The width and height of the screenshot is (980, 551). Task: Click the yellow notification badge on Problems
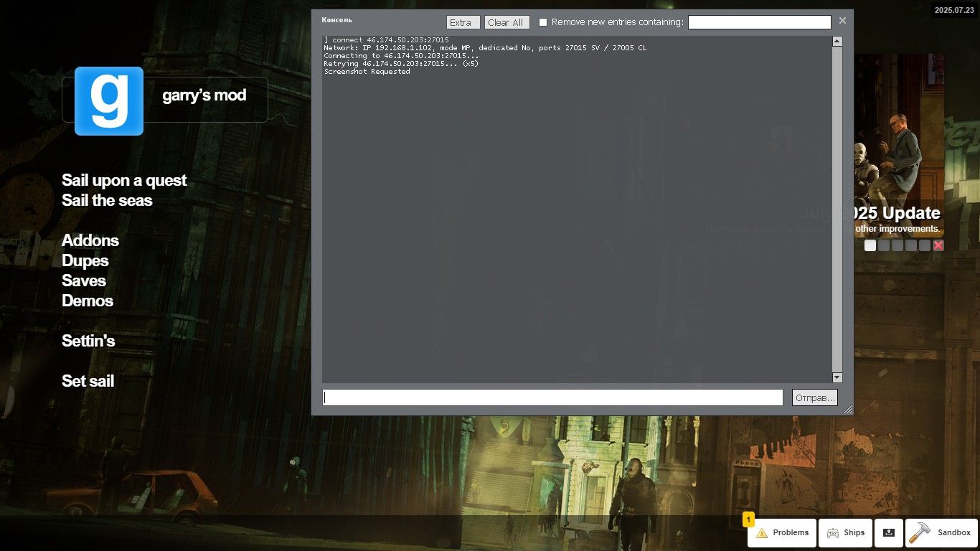[748, 519]
